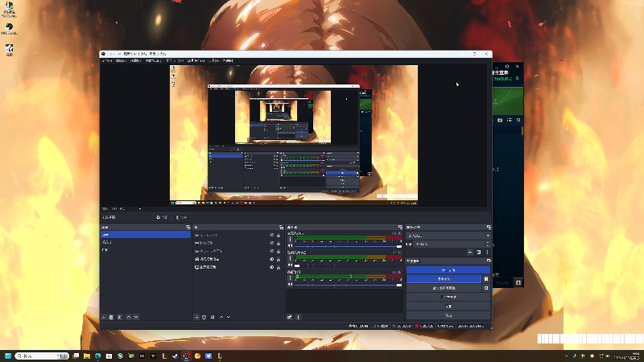Add a scene transition with the plus icon
Image resolution: width=644 pixels, height=362 pixels.
click(470, 253)
